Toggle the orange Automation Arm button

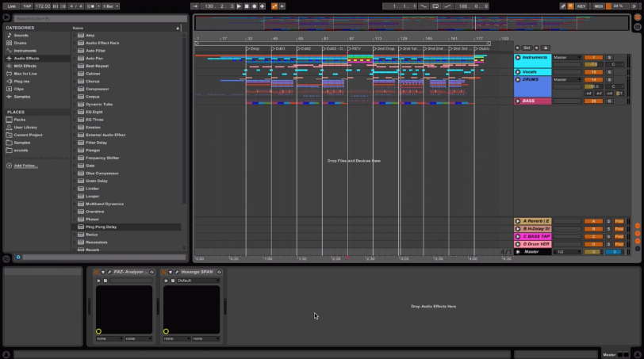click(x=274, y=6)
